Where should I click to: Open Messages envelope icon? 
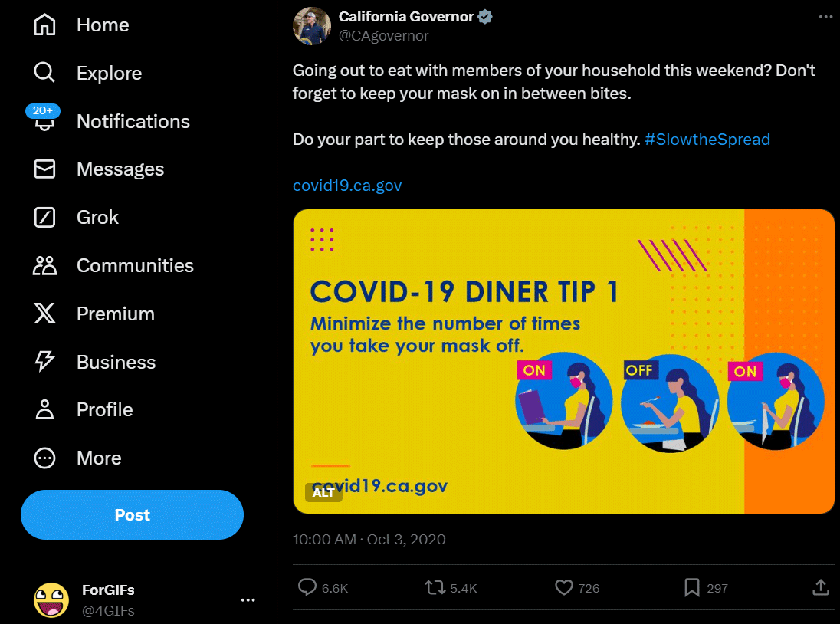[45, 169]
